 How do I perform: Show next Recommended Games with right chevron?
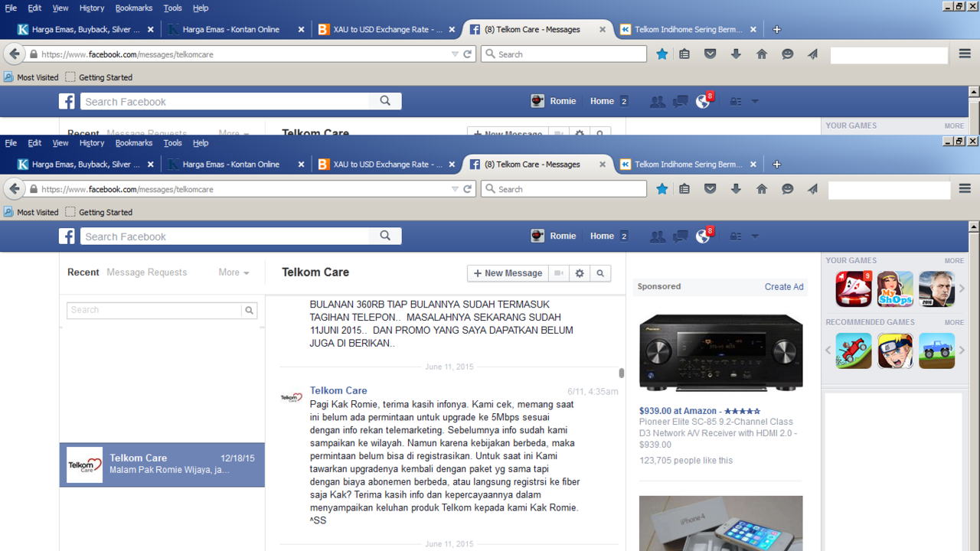962,350
